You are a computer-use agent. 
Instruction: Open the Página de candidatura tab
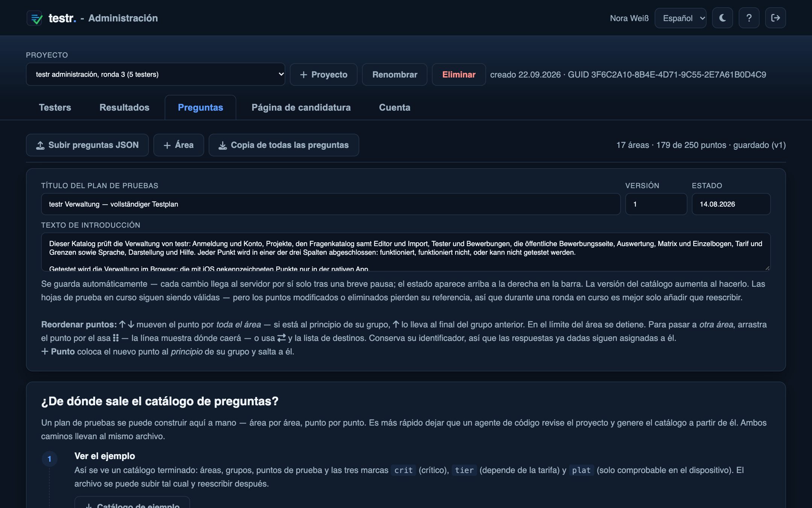(301, 108)
